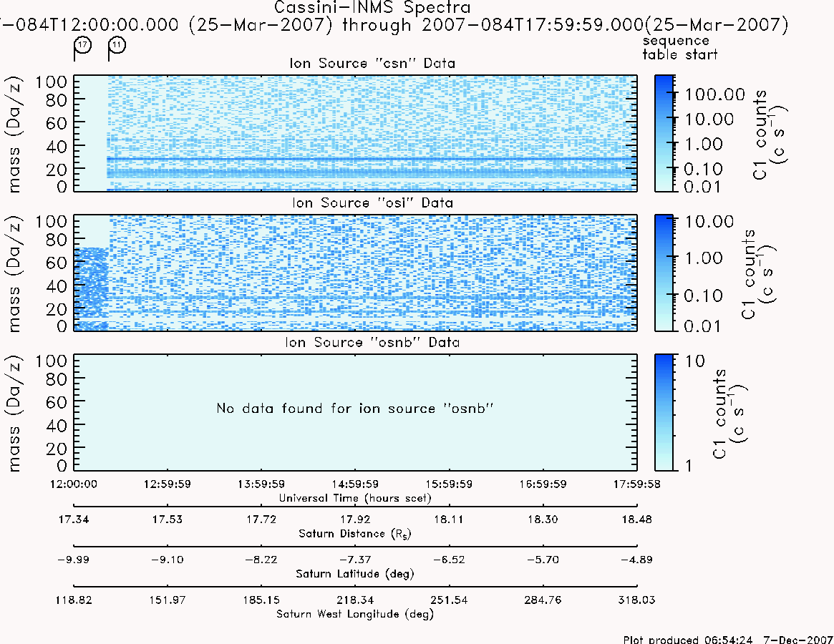Click the time label 14:59:59

coord(355,484)
